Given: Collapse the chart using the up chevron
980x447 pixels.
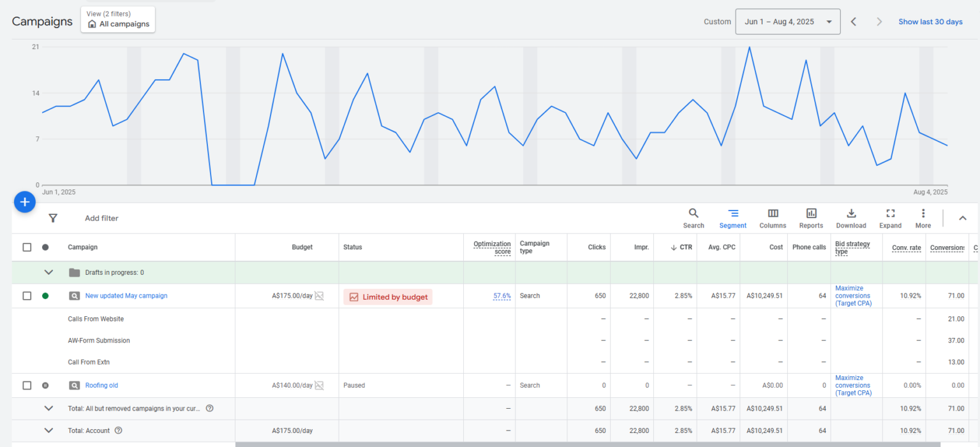Looking at the screenshot, I should point(962,218).
